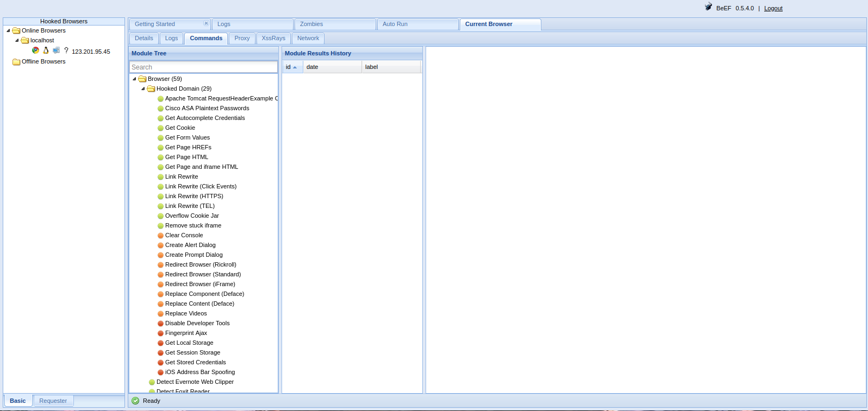Screen dimensions: 868x411
Task: Open the Network sub-tab
Action: pos(308,39)
